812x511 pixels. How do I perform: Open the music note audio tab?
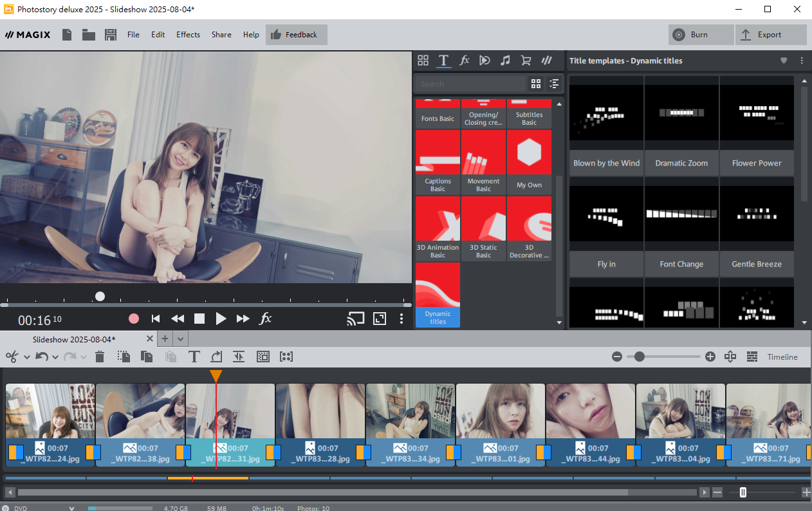(506, 60)
